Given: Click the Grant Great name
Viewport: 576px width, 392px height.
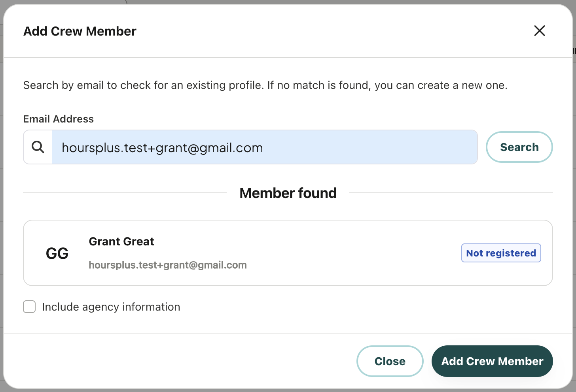Looking at the screenshot, I should click(x=121, y=241).
